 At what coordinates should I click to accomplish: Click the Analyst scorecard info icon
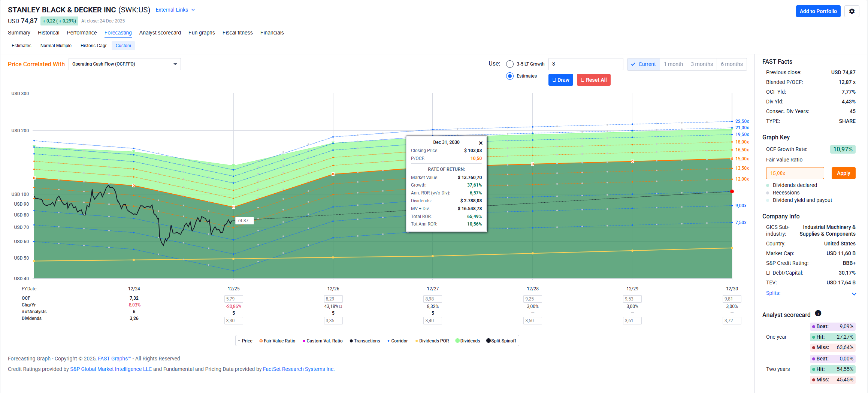[x=818, y=314]
